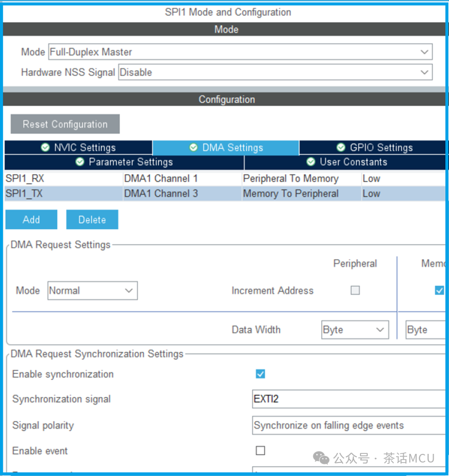Switch to the NVIC Settings tab
This screenshot has height=476, width=449.
[78, 148]
